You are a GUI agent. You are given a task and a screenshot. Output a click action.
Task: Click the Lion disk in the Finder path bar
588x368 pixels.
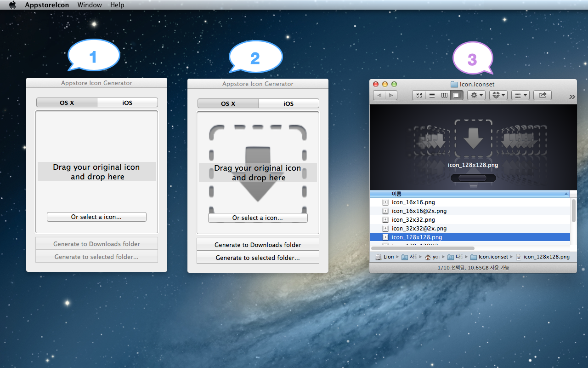point(385,257)
